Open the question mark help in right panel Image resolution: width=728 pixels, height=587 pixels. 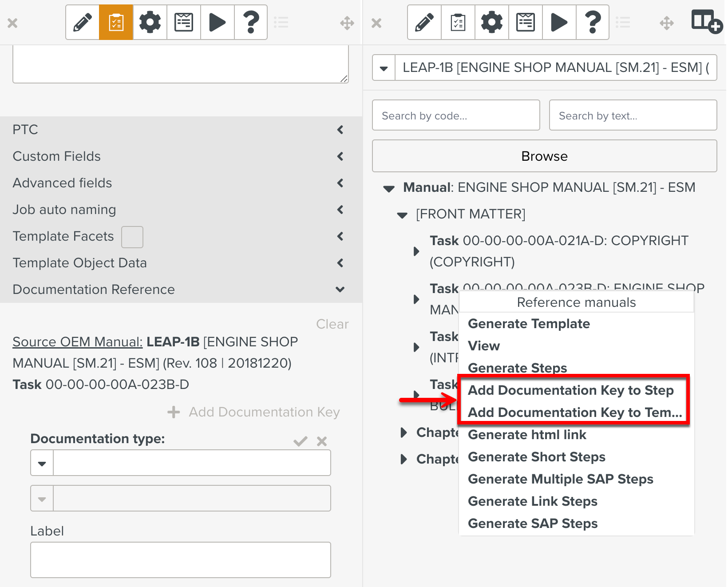(x=593, y=22)
